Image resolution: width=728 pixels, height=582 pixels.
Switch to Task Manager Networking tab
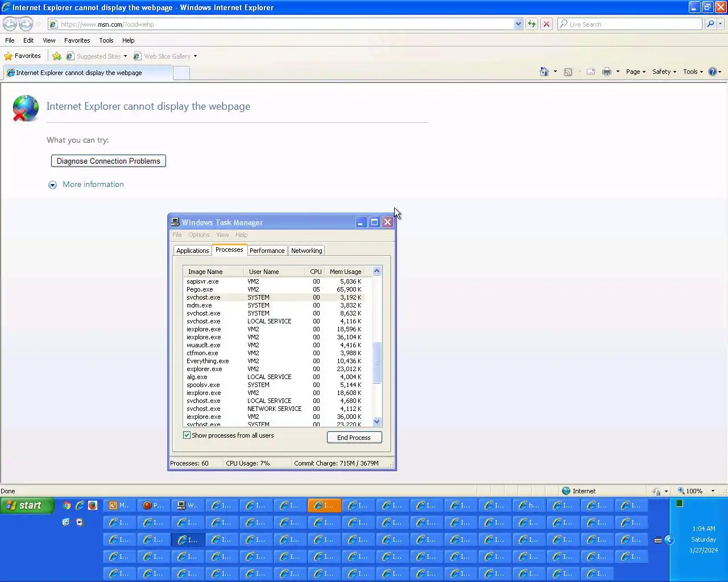307,251
